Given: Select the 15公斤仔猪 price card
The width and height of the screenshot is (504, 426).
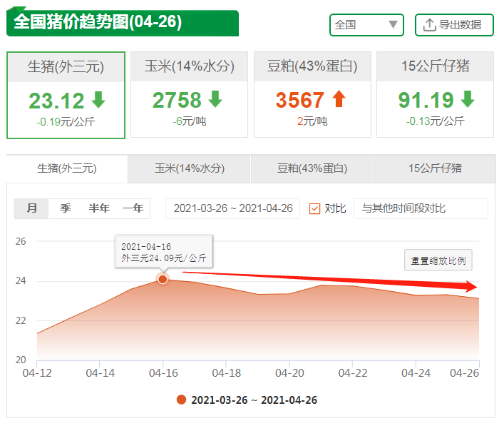Looking at the screenshot, I should (x=436, y=95).
